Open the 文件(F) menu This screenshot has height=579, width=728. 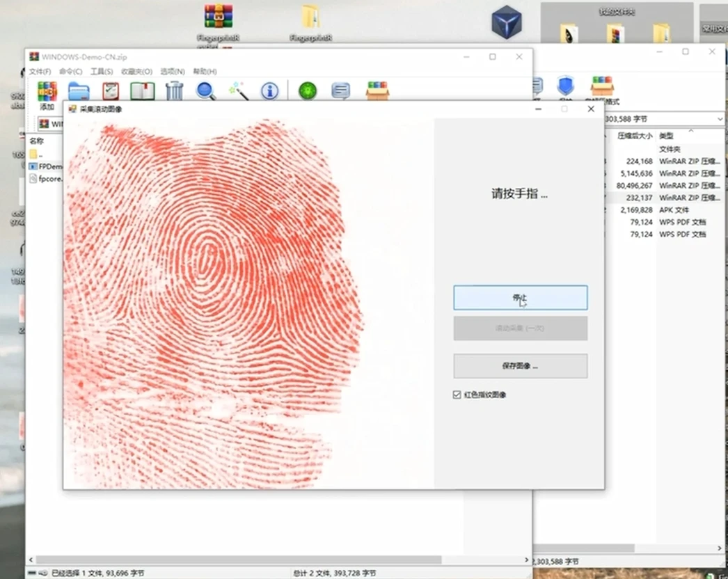40,72
